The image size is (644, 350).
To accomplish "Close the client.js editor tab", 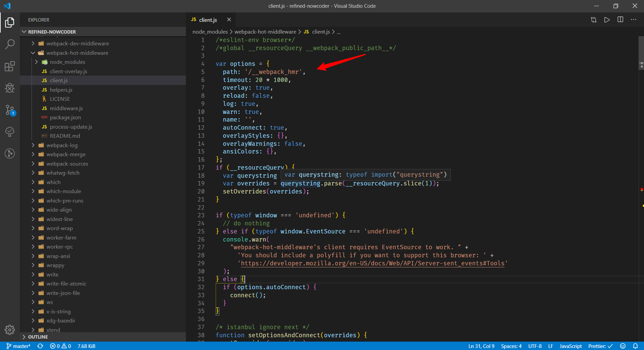I will [229, 20].
